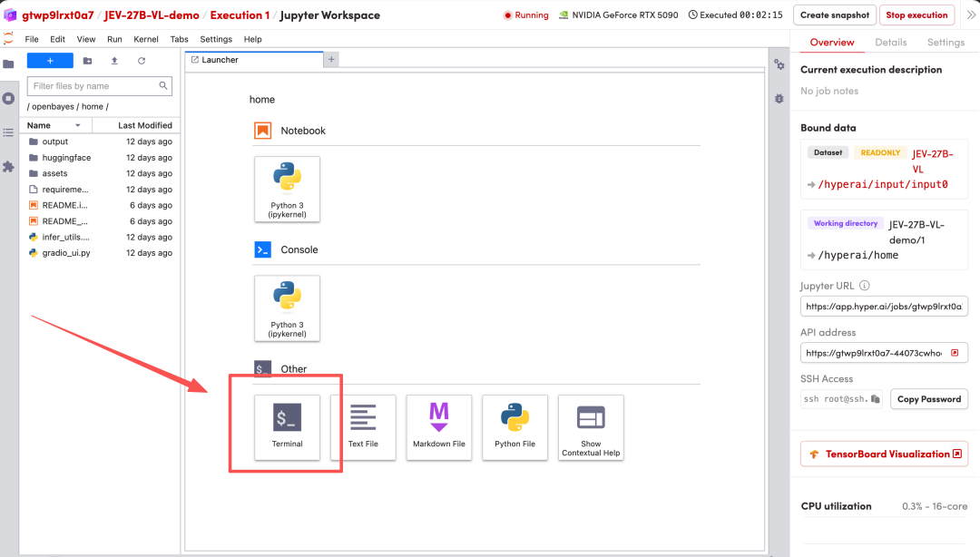Open Show Contextual Help card

[x=591, y=427]
